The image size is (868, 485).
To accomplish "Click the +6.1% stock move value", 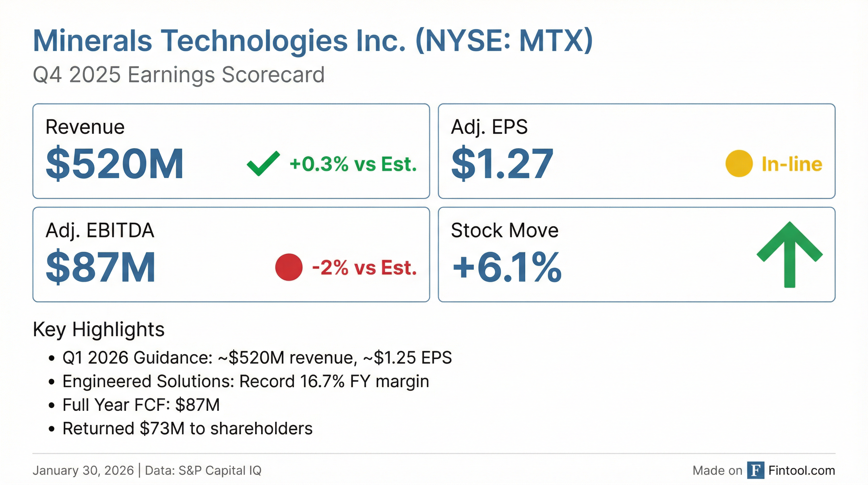I will (507, 267).
